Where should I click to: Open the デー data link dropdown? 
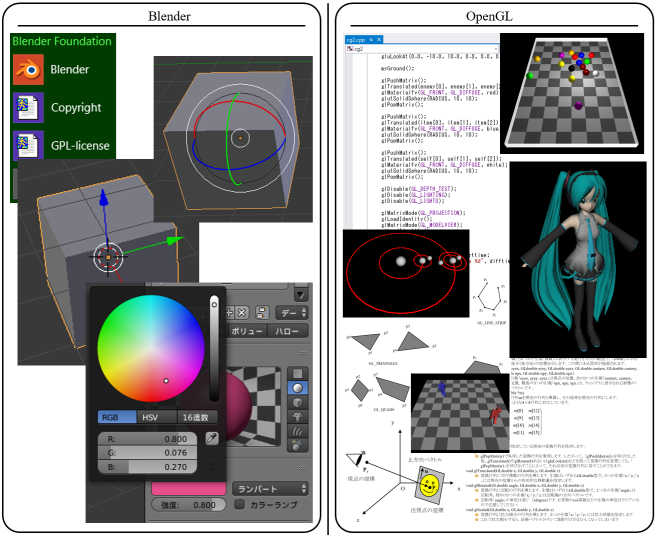(292, 313)
